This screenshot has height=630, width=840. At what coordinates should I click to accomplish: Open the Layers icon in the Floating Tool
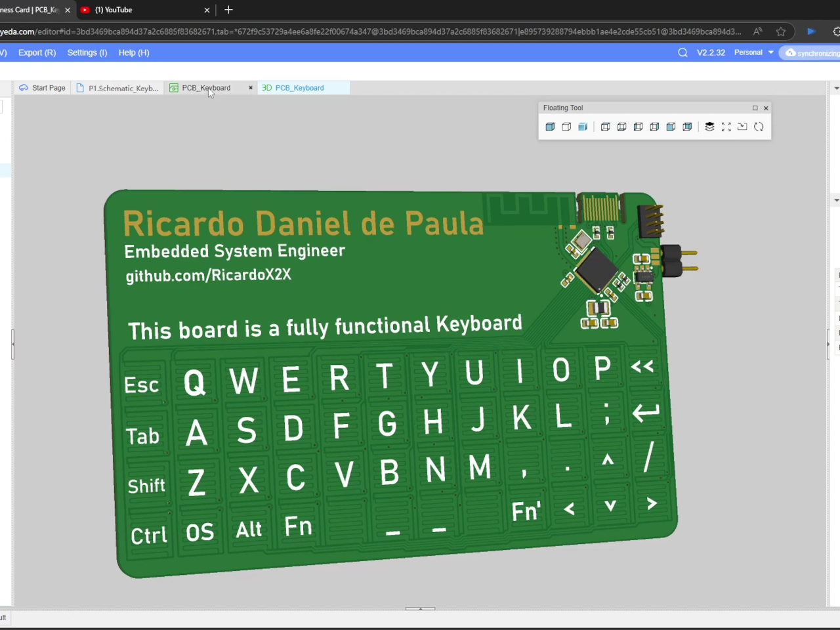coord(709,126)
